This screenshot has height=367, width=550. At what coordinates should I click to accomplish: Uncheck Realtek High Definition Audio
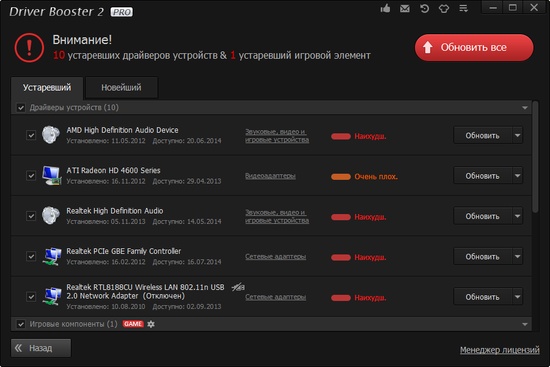[31, 216]
